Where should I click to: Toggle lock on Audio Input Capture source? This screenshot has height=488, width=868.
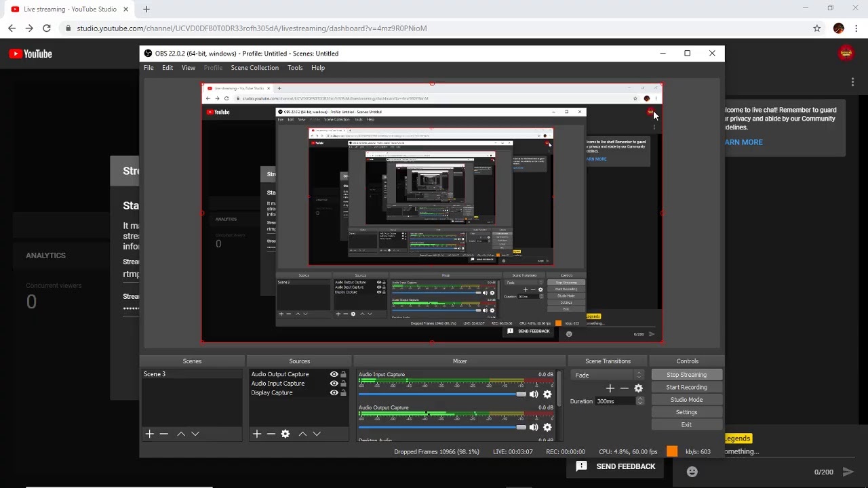[x=343, y=384]
